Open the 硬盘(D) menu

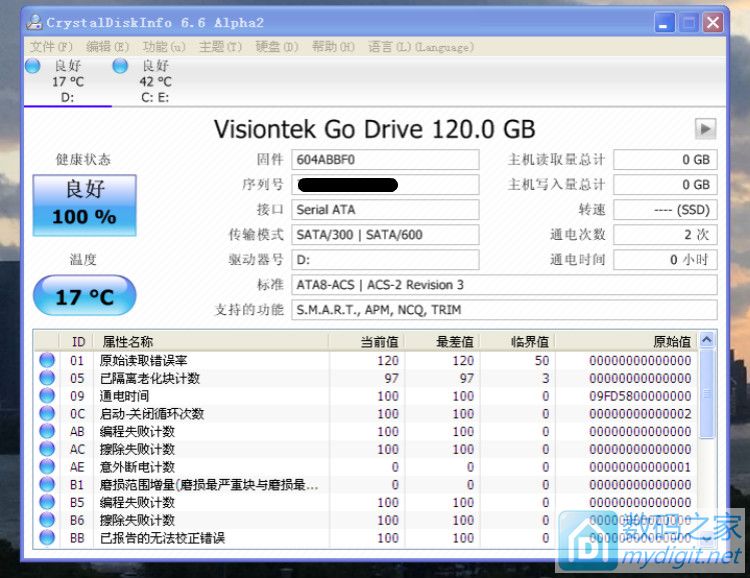[277, 46]
